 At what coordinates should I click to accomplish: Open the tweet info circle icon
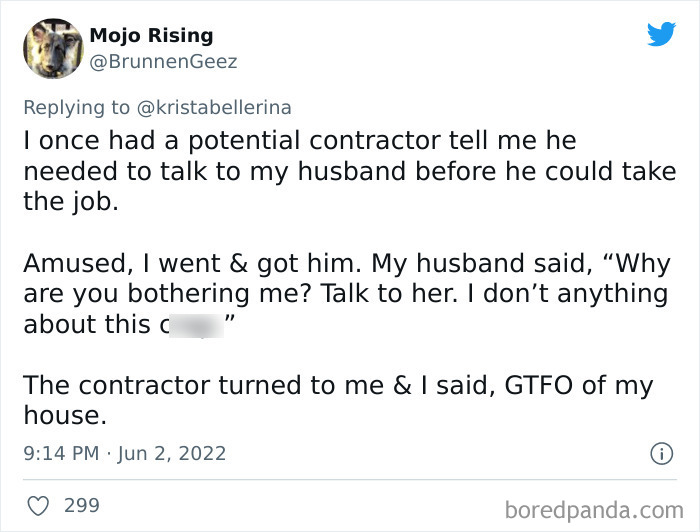(660, 453)
